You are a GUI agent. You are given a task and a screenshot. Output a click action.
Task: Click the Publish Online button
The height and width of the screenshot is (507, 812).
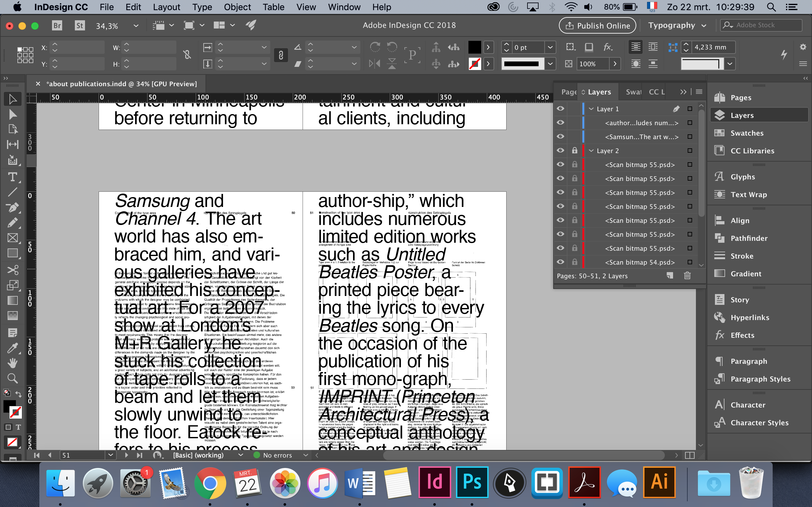pyautogui.click(x=597, y=25)
